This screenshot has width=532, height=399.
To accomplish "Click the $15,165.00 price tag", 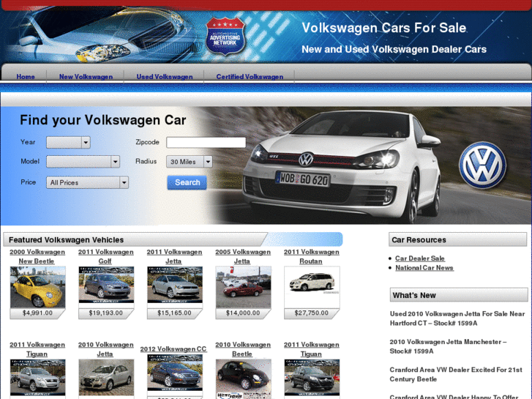I will (x=174, y=313).
